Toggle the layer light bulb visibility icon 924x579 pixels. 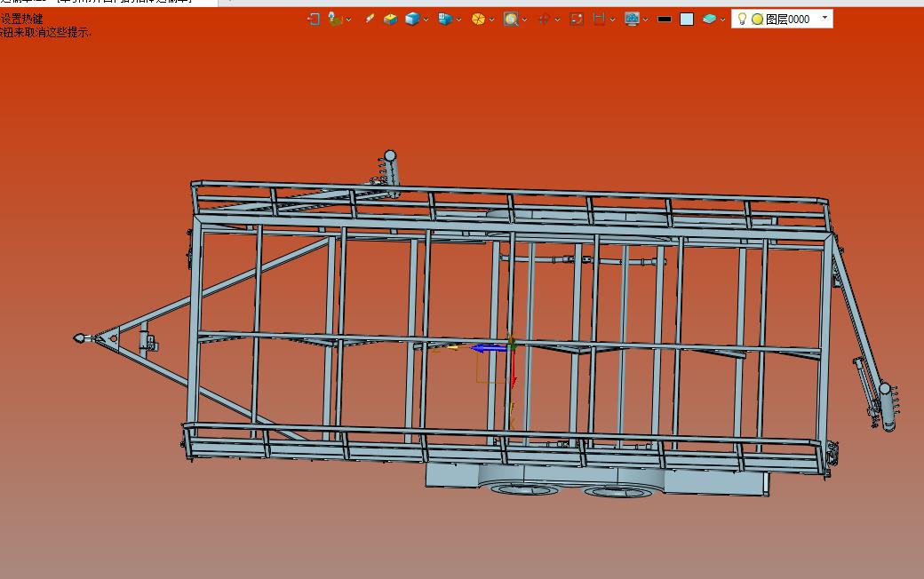tap(742, 19)
